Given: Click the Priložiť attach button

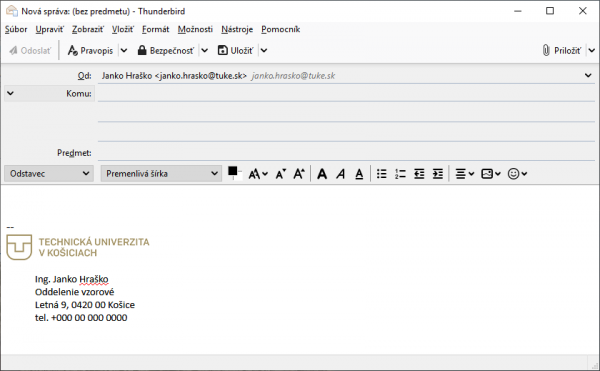Looking at the screenshot, I should (x=562, y=50).
